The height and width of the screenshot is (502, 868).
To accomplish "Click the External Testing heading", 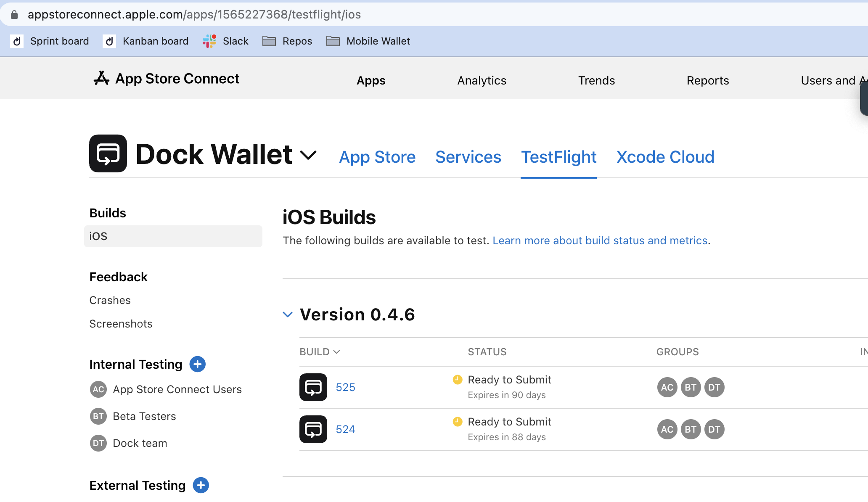I will tap(138, 485).
